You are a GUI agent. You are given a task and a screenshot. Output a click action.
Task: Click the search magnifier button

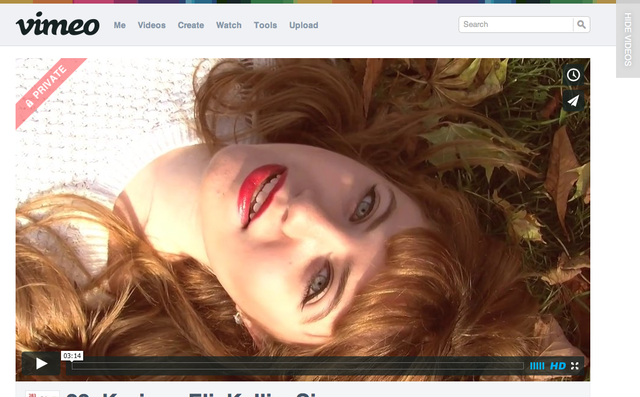pos(581,24)
